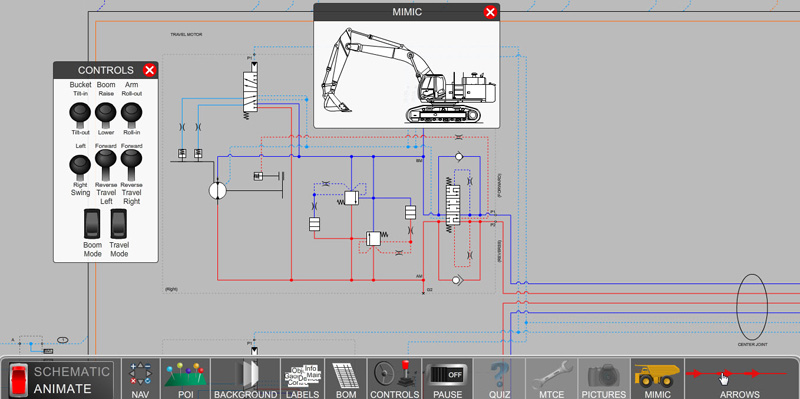Image resolution: width=800 pixels, height=399 pixels.
Task: Open PICTURES camera icon
Action: tap(604, 379)
